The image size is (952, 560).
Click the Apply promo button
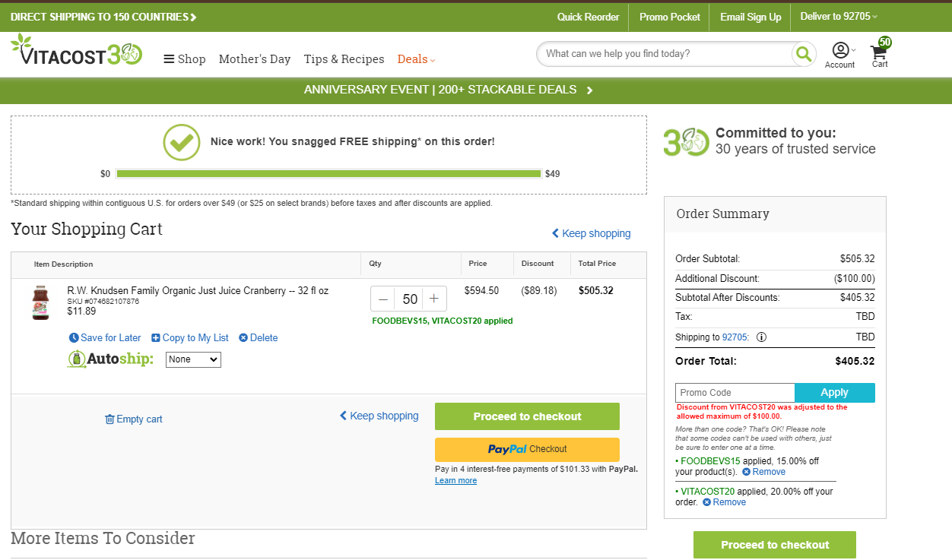coord(834,393)
